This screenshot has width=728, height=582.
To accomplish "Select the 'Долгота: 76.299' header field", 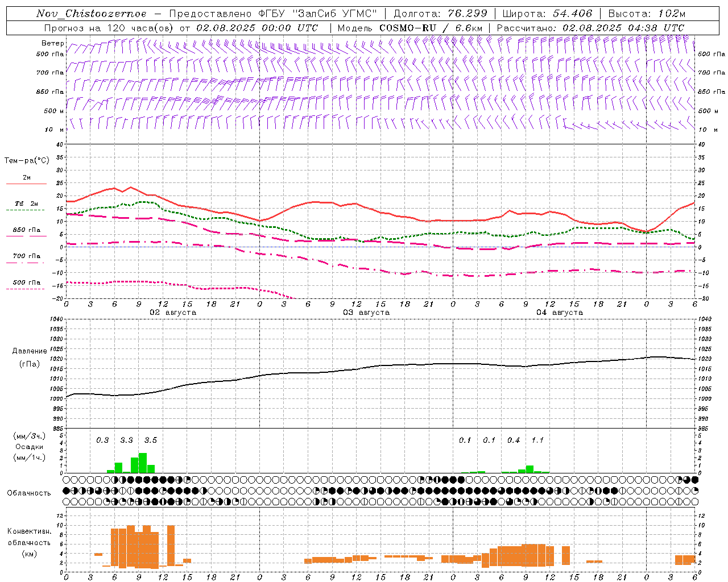I will (x=440, y=14).
